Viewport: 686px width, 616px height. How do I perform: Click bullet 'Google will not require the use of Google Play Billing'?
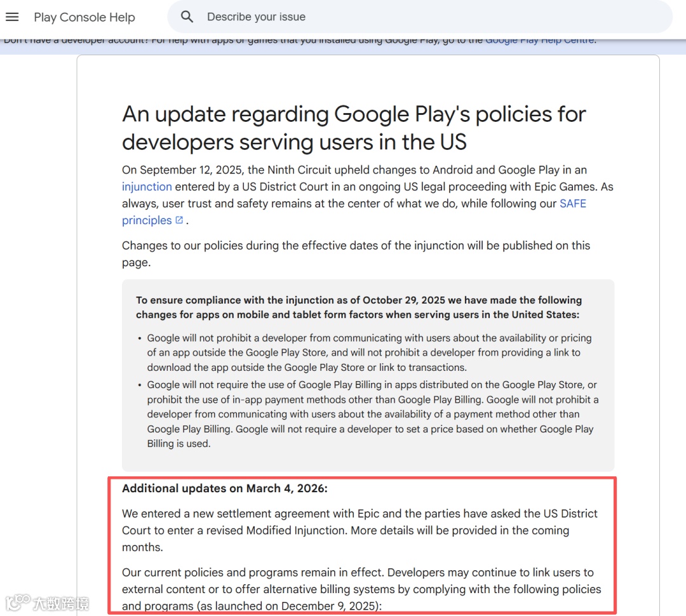(x=373, y=414)
